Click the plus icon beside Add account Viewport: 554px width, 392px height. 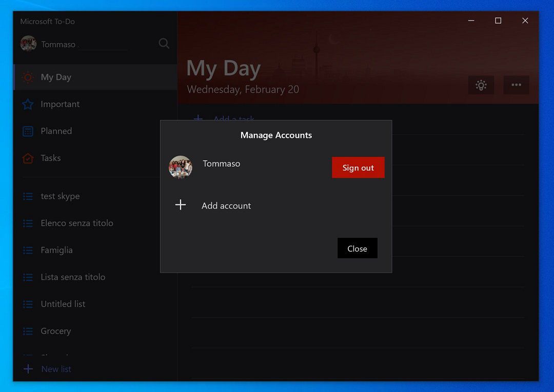[181, 204]
